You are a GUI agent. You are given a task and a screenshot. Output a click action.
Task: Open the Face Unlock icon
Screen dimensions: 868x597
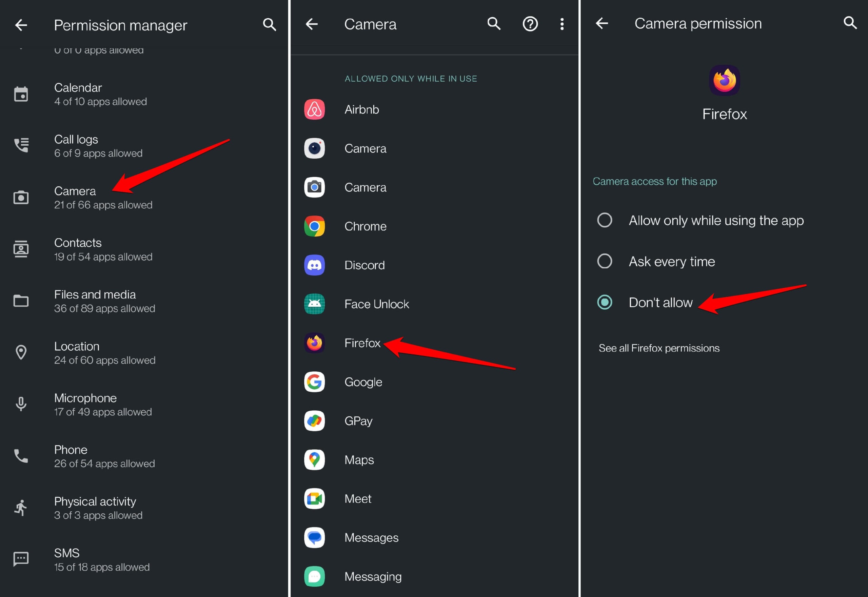314,304
